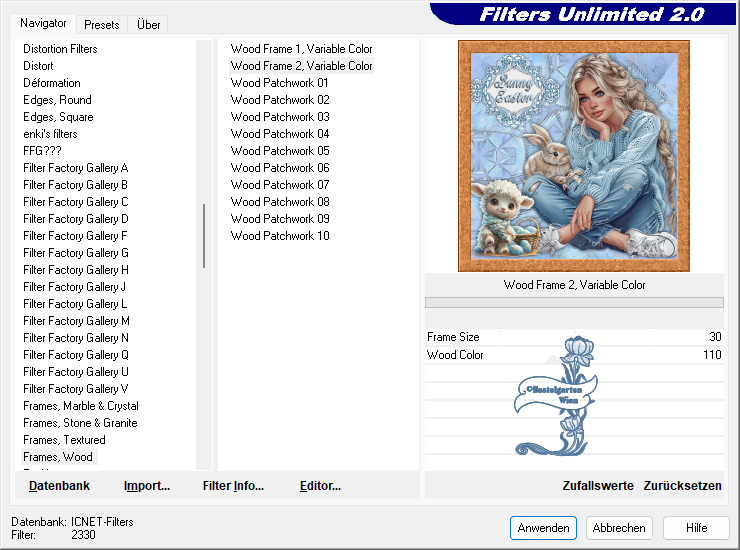Select Wood Frame 1, Variable Color filter

pos(301,49)
